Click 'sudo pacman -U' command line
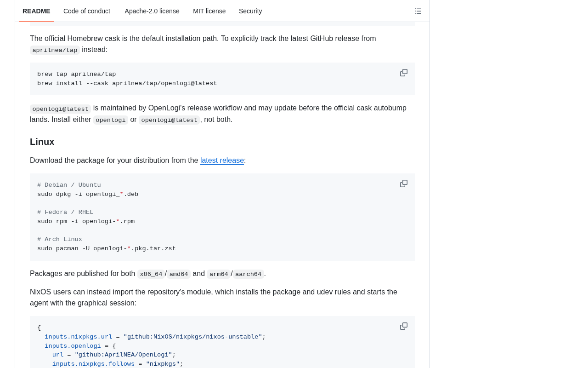Screen dimensions: 588x368 (x=107, y=249)
